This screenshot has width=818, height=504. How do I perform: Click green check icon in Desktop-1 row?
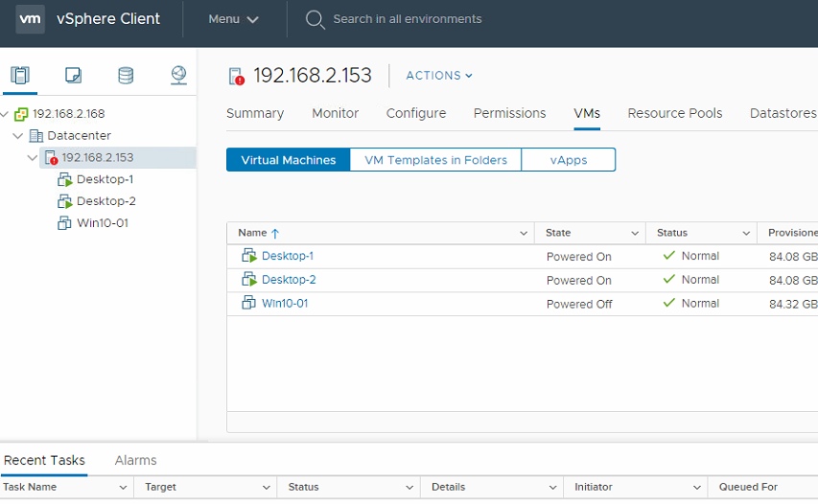point(668,256)
